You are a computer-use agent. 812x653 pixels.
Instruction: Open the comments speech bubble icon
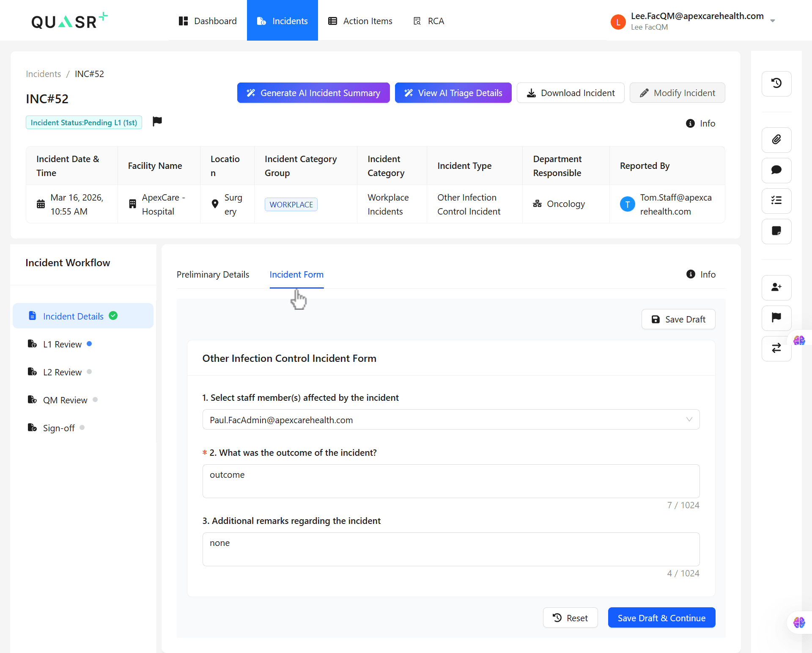776,170
